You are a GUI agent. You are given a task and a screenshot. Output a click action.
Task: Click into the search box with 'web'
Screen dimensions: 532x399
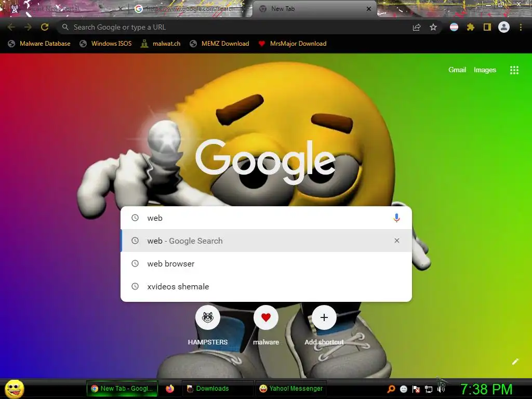pos(267,218)
